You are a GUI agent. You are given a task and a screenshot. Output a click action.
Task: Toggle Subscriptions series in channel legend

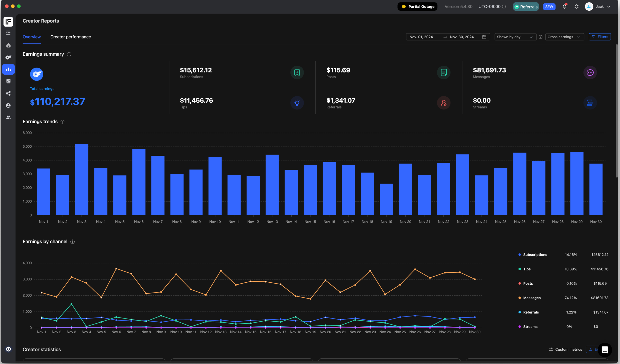pos(535,255)
